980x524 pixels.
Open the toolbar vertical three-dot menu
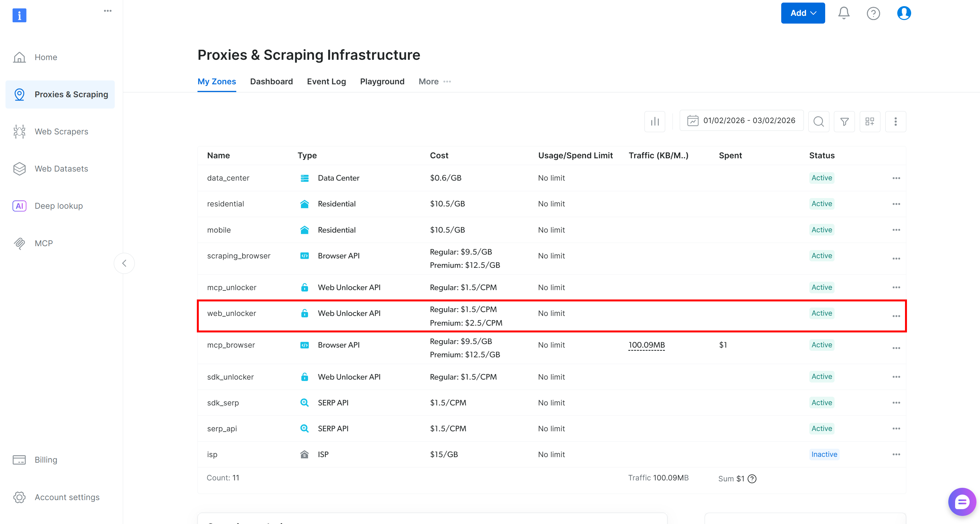click(895, 121)
